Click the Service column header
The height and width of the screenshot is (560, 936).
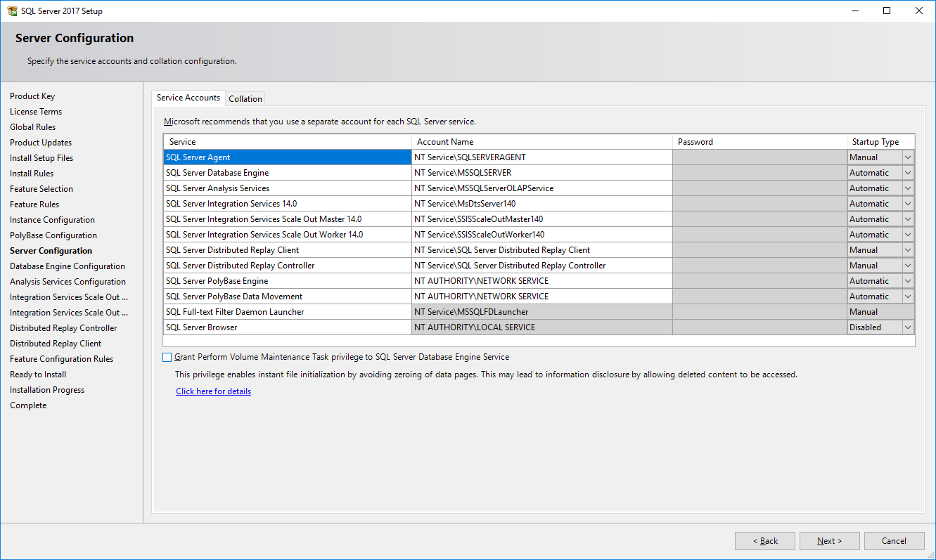288,142
